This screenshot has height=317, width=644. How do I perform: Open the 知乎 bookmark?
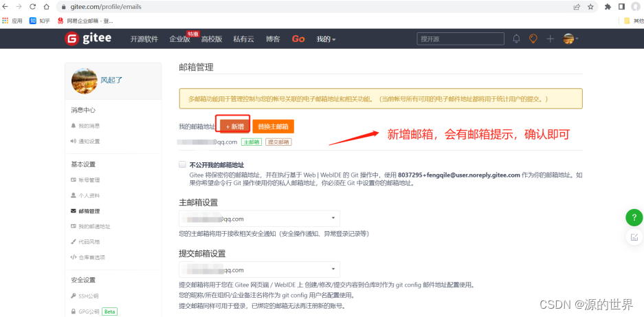click(40, 21)
